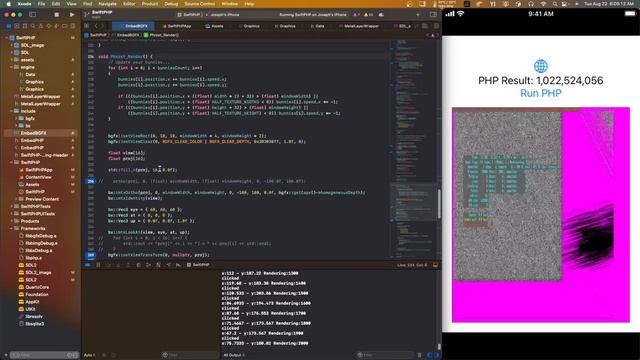Collapse the engine folder
The width and height of the screenshot is (640, 360).
click(11, 67)
